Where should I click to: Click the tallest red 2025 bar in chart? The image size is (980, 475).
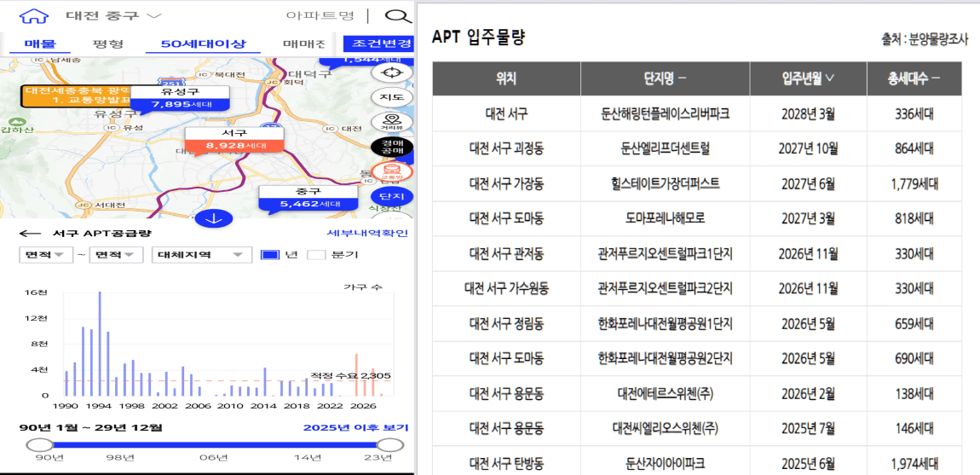[x=356, y=375]
